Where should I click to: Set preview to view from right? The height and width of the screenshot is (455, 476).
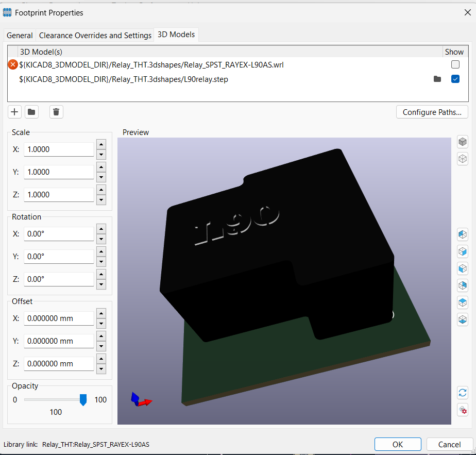coord(462,251)
